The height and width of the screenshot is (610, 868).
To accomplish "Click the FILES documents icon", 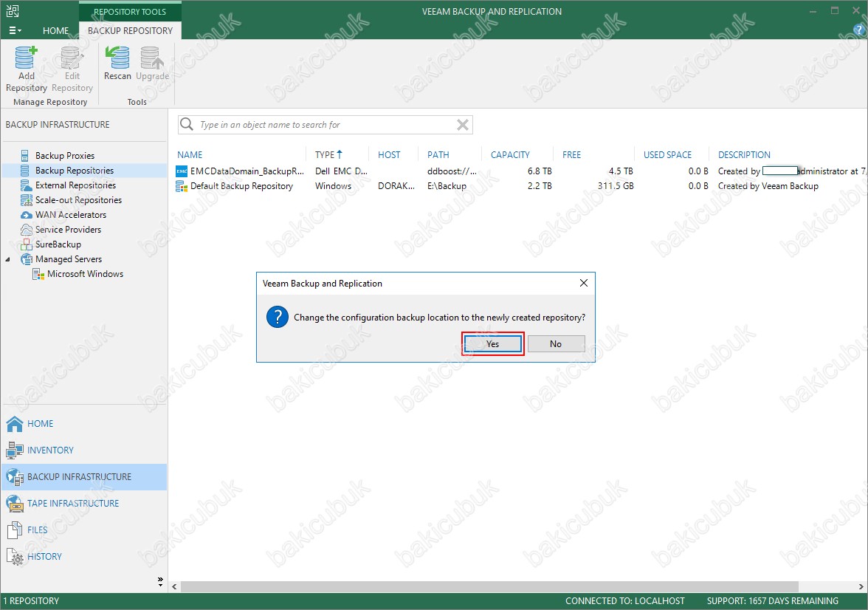I will (15, 530).
